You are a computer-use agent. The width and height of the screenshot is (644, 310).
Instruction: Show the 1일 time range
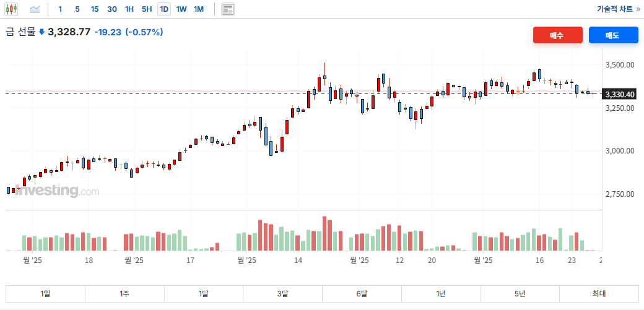coord(45,293)
